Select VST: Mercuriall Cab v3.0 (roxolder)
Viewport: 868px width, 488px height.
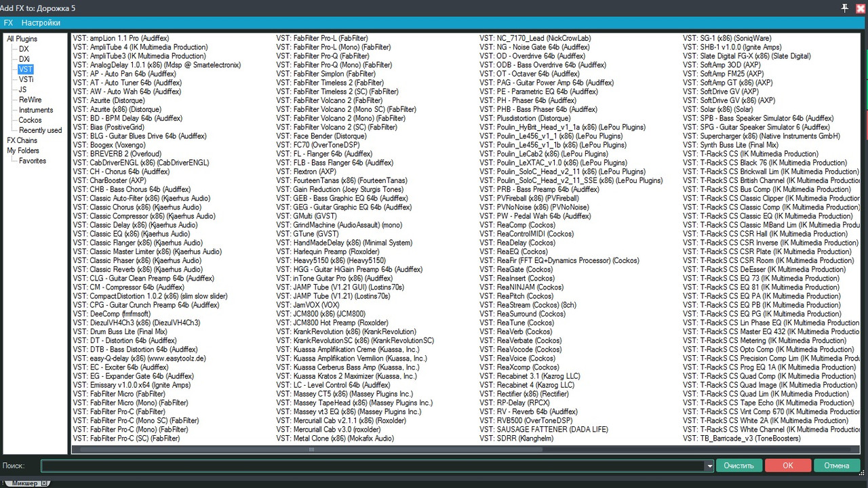tap(329, 430)
